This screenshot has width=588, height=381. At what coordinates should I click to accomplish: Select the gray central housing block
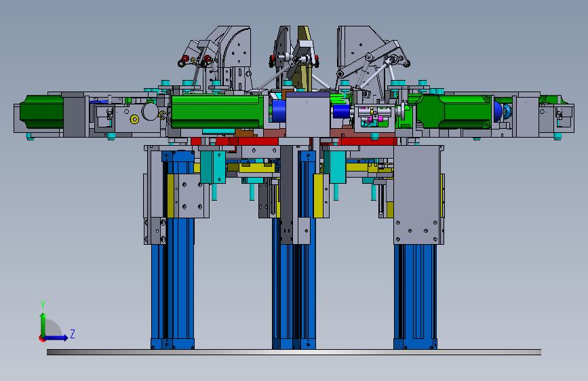(x=307, y=115)
